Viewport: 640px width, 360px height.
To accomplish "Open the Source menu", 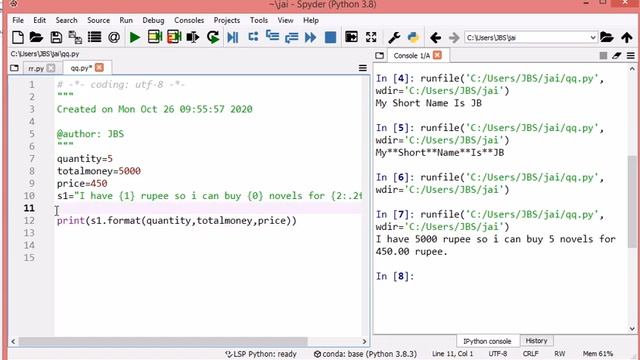I will (x=98, y=20).
